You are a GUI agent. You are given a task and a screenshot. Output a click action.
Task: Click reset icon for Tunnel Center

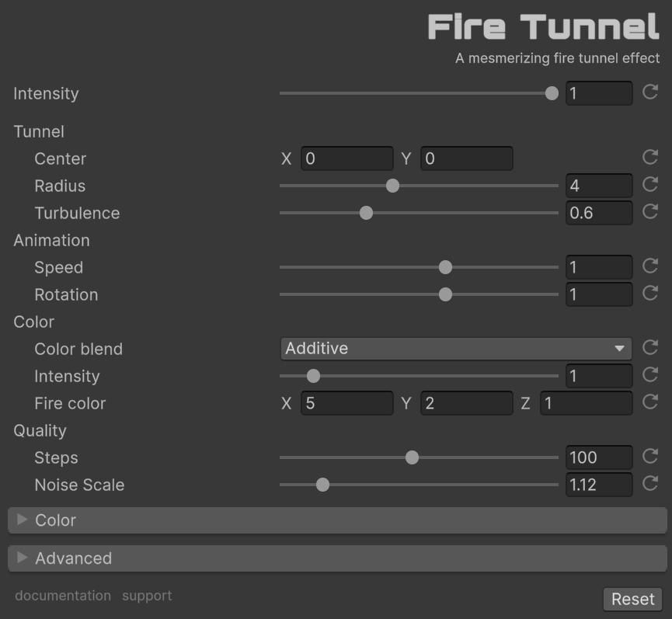pos(650,158)
